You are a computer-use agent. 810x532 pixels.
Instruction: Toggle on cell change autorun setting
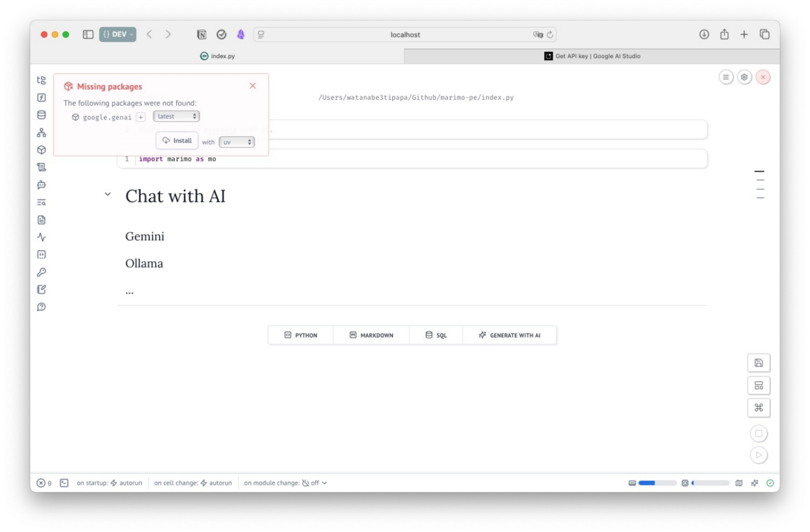[x=193, y=483]
